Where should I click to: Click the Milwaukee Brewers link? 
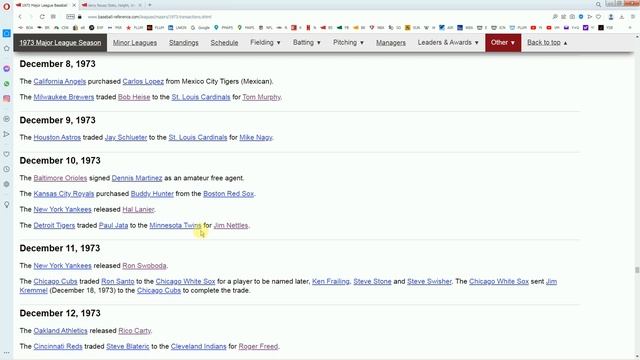click(64, 97)
